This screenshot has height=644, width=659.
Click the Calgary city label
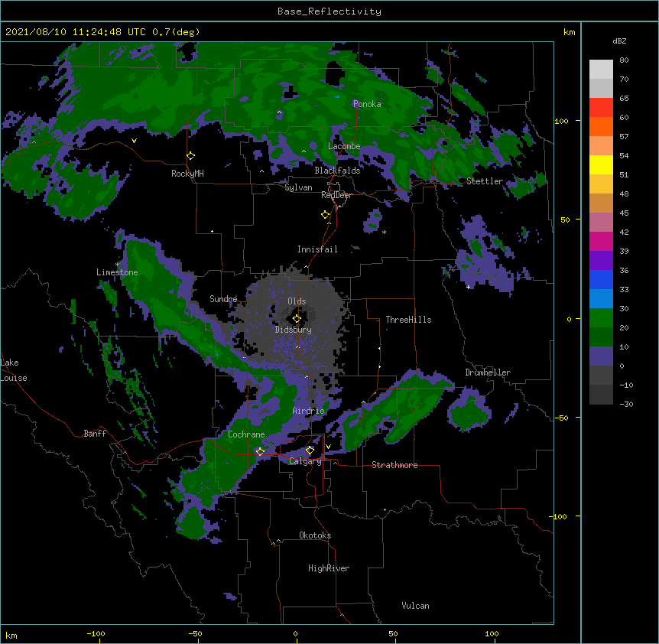pyautogui.click(x=305, y=461)
